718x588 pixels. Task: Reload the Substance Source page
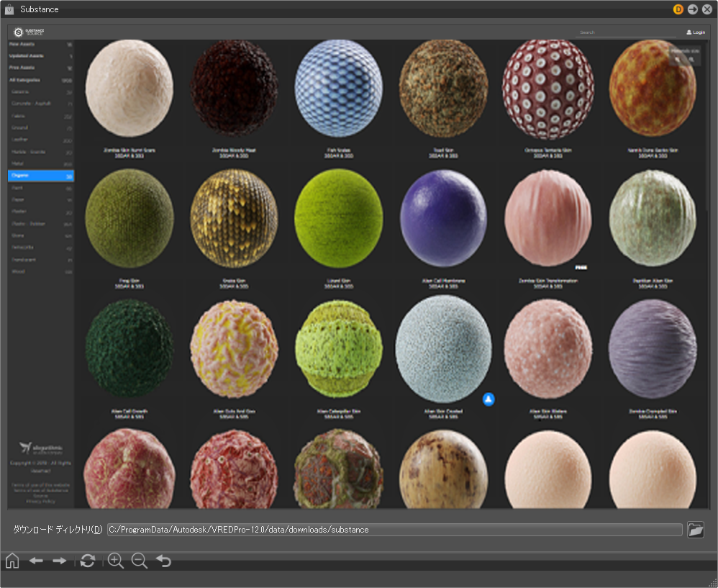88,561
